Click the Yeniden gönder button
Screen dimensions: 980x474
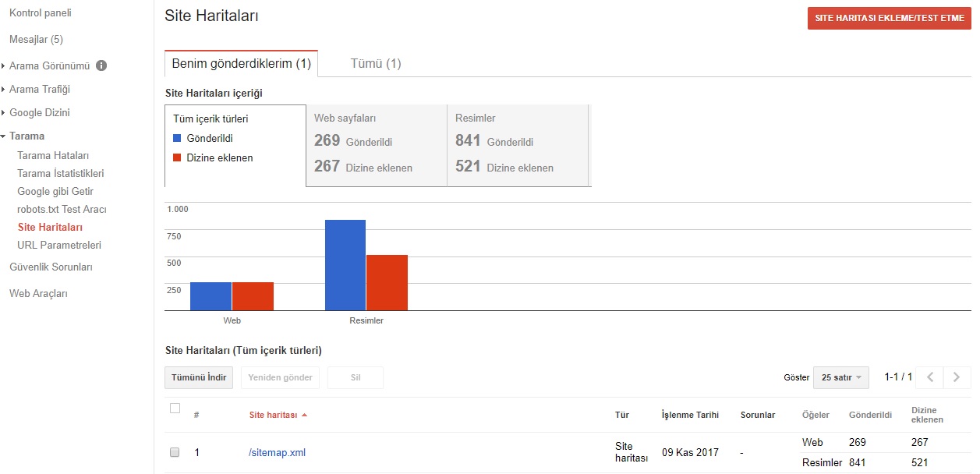point(280,377)
